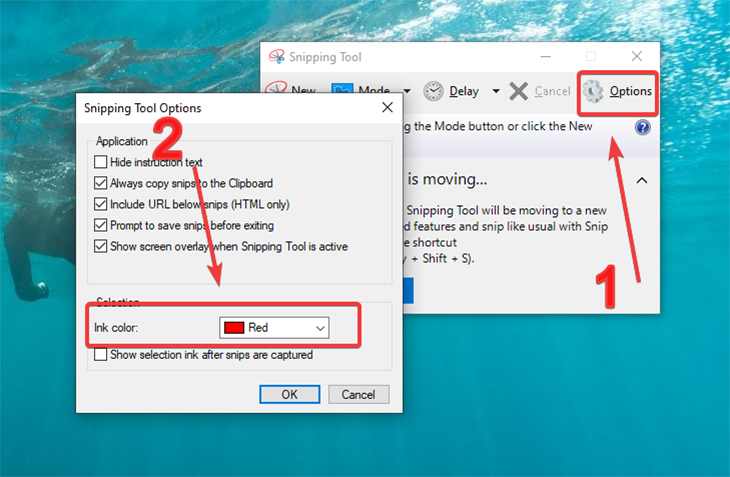Collapse the 'is moving' notice chevron

(x=642, y=180)
